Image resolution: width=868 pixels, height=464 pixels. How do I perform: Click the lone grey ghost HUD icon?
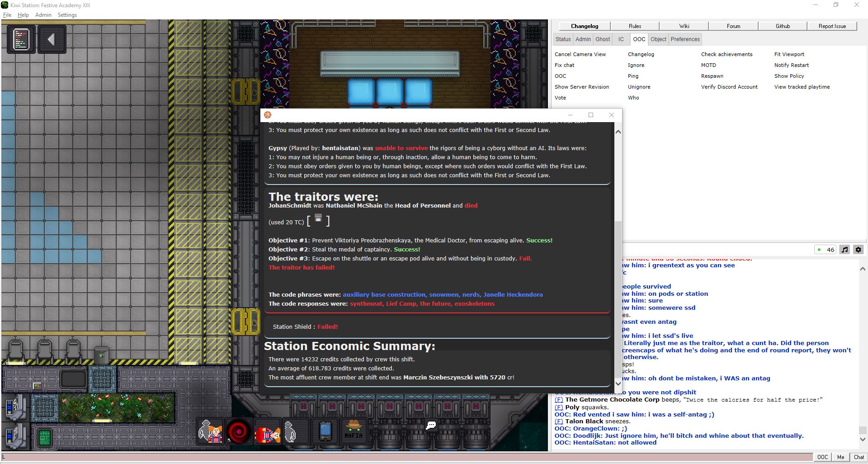290,432
